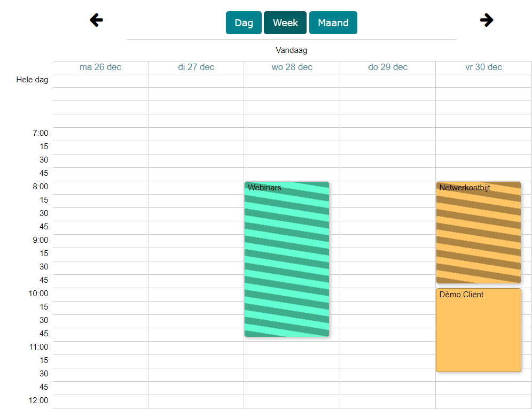
Task: Click the 12:00 slot on Wednesday
Action: (x=292, y=402)
